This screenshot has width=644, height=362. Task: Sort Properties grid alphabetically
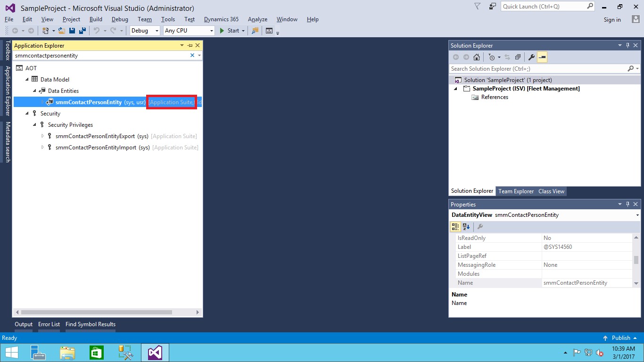466,227
